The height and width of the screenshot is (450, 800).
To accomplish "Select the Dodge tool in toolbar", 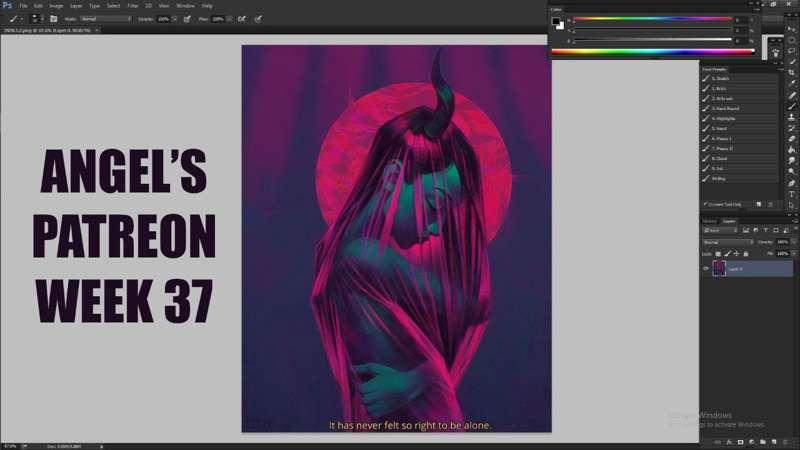I will (x=791, y=172).
